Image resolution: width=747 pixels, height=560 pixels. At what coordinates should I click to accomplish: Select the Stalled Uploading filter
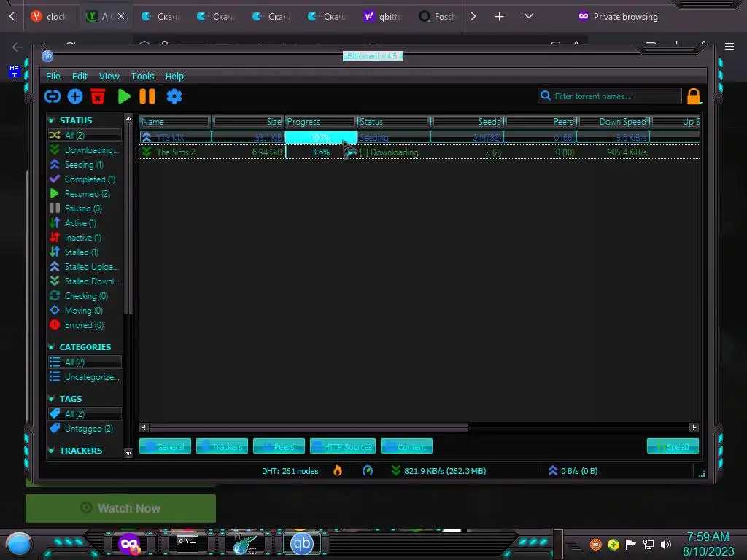coord(85,267)
